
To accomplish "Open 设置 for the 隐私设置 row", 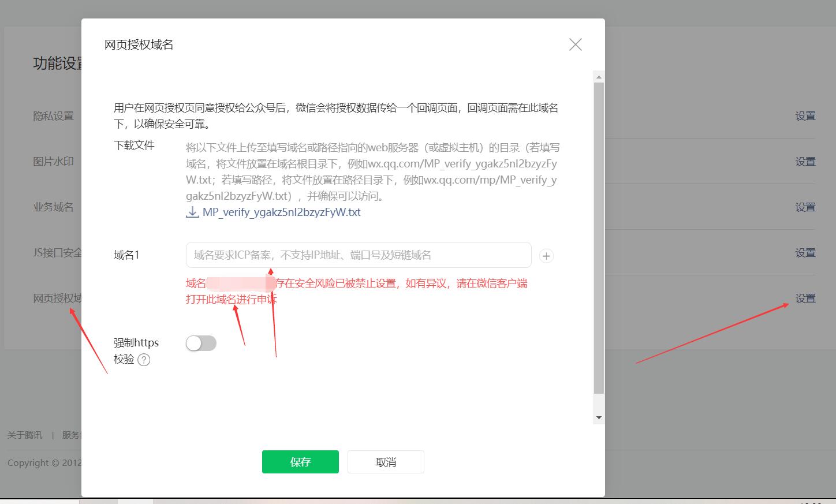I will point(805,116).
